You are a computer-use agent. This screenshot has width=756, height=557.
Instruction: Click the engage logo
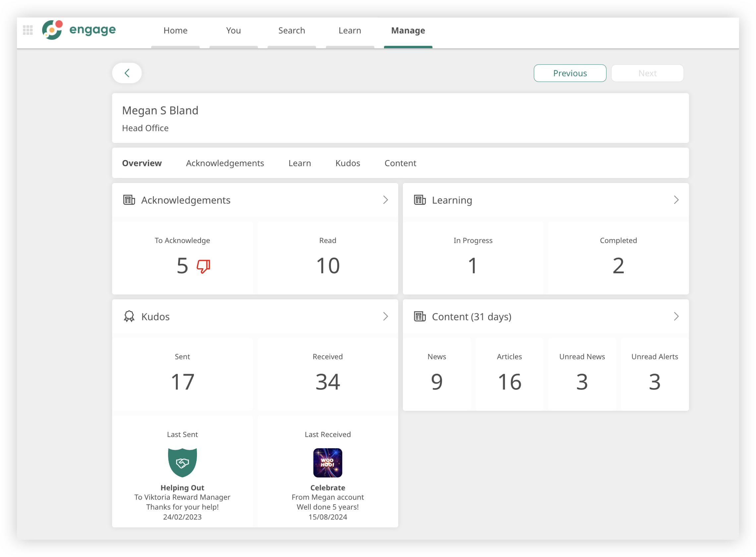pyautogui.click(x=79, y=30)
